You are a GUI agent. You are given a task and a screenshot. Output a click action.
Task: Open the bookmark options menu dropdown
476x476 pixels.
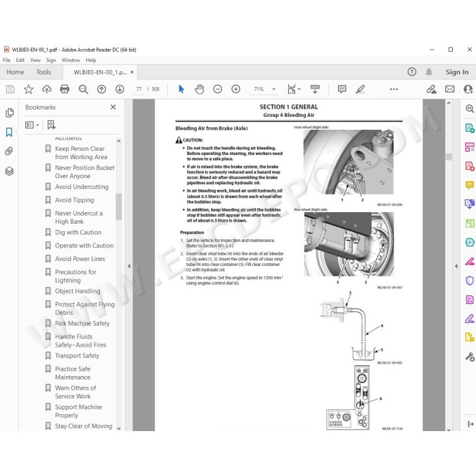coord(32,124)
